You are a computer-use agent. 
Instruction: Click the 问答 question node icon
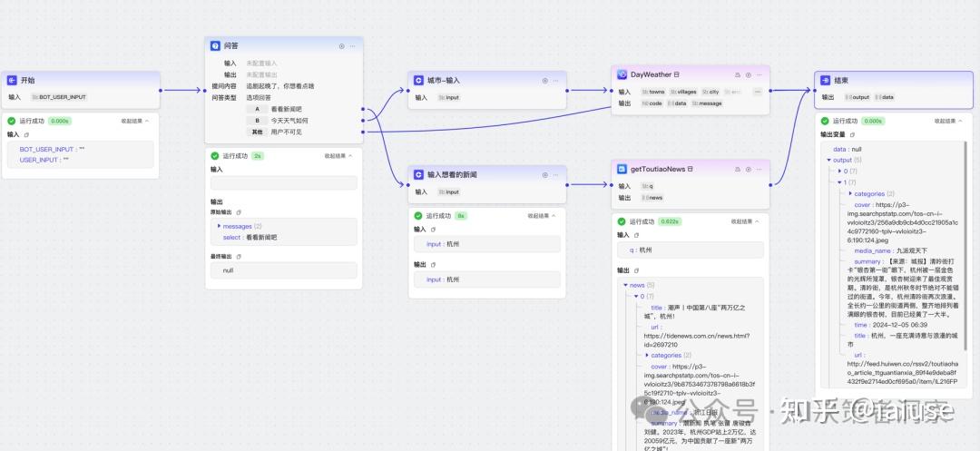click(215, 45)
